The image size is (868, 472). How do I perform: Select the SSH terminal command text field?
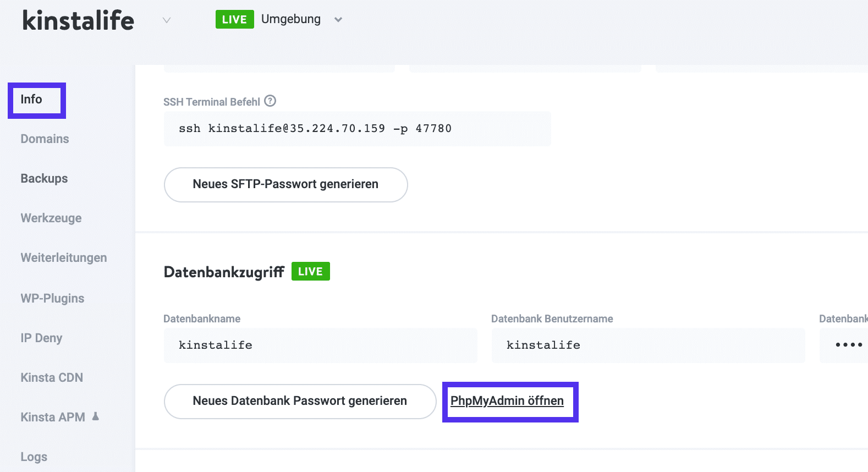tap(356, 128)
